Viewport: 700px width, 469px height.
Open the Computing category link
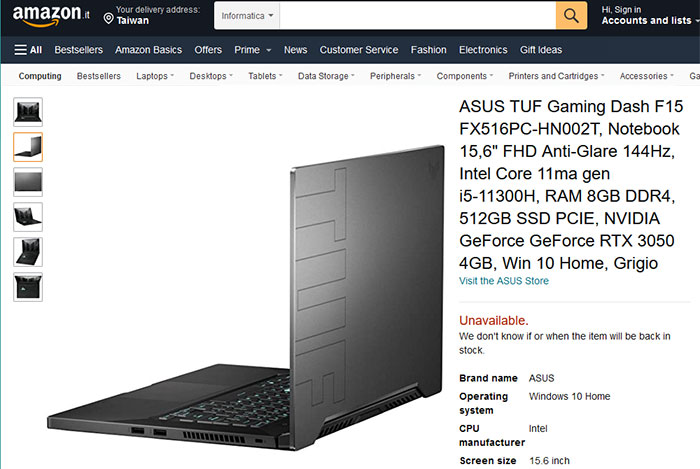coord(40,76)
